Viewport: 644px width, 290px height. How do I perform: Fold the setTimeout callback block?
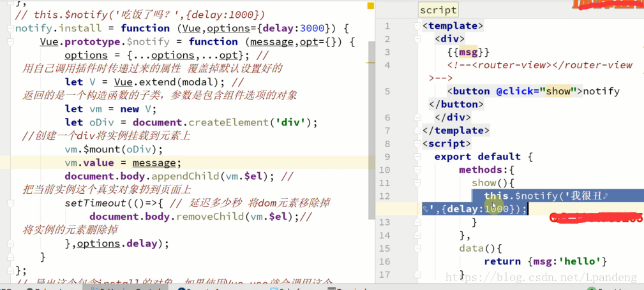tap(10, 203)
